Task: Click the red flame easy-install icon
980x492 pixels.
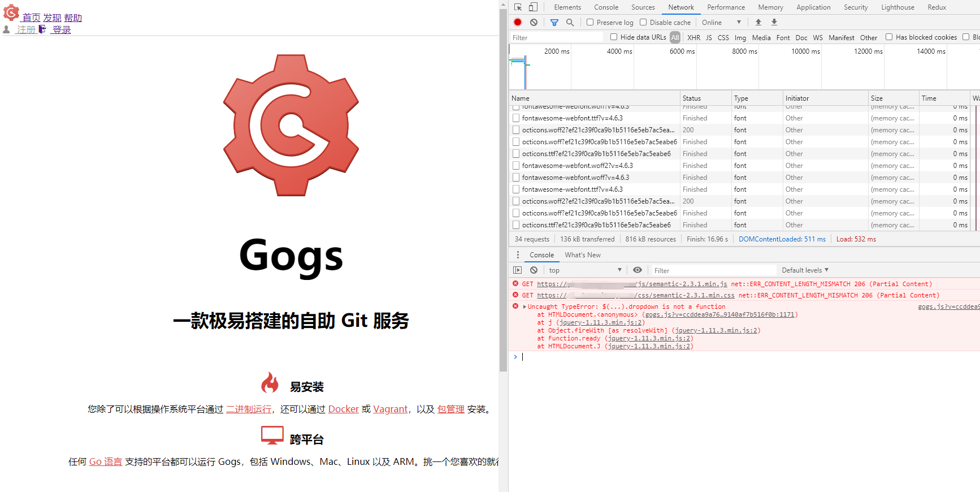Action: tap(270, 382)
